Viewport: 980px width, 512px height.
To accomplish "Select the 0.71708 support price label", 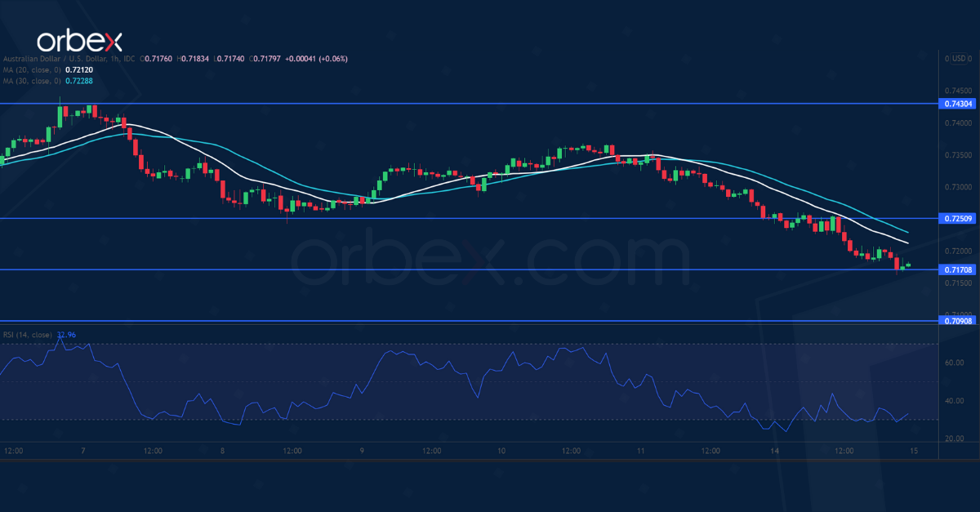I will click(x=957, y=269).
